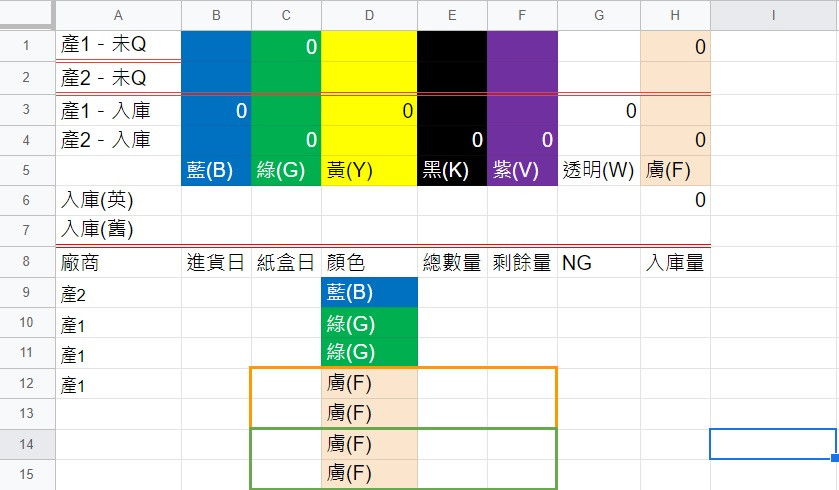Select column D header

[x=369, y=15]
